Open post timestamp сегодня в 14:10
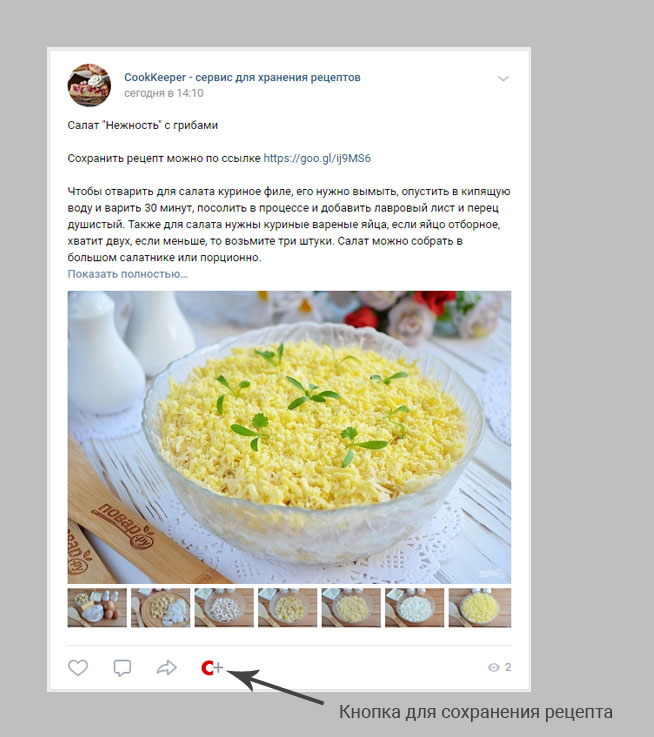This screenshot has height=737, width=654. tap(164, 93)
